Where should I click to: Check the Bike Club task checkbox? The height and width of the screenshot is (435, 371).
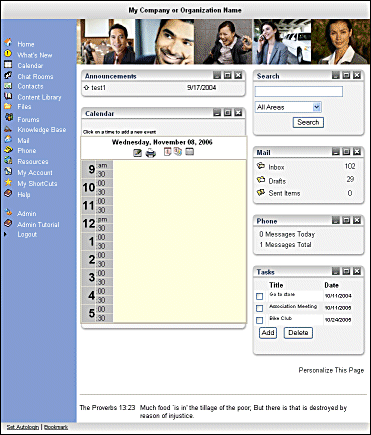(260, 320)
